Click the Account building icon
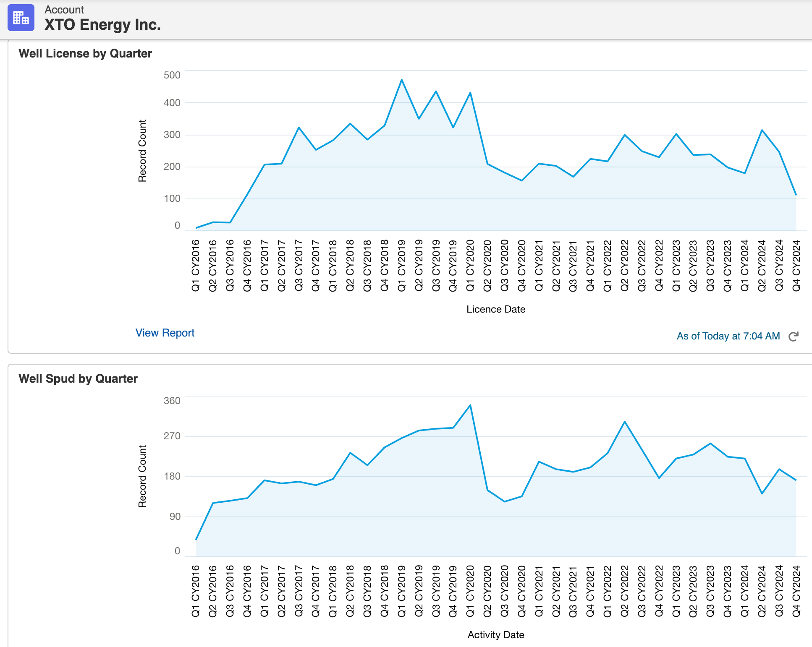 [21, 18]
